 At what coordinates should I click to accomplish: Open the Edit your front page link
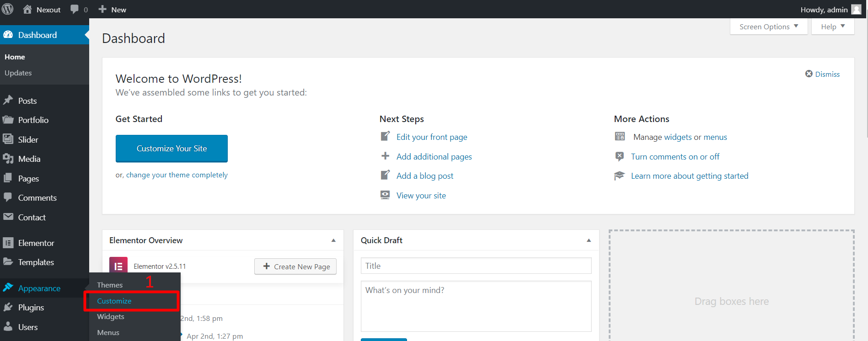point(432,137)
